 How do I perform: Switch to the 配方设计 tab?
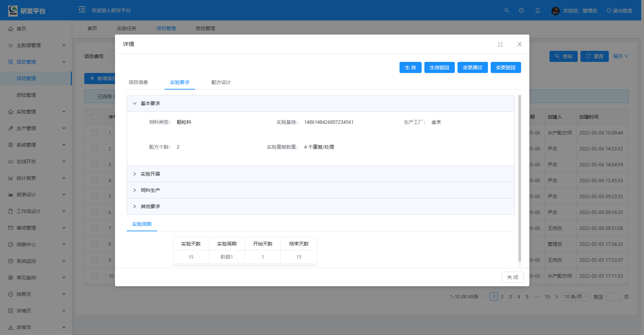click(221, 82)
